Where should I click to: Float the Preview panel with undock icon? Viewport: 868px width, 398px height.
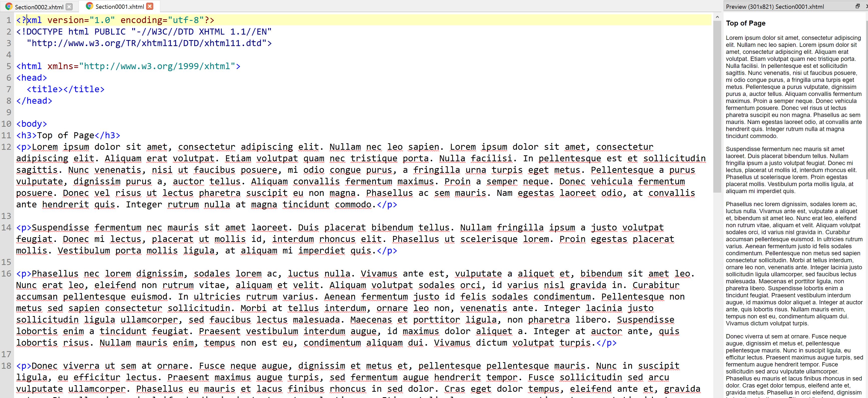tap(857, 6)
